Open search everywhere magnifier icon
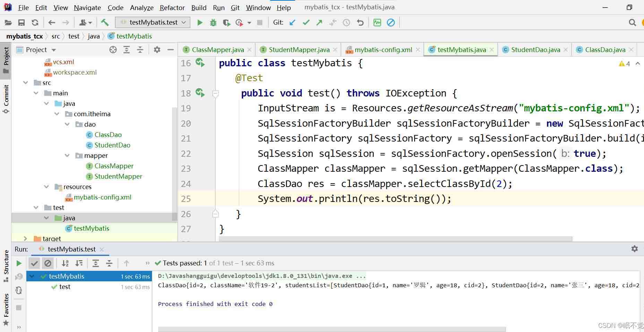The height and width of the screenshot is (332, 644). point(632,23)
